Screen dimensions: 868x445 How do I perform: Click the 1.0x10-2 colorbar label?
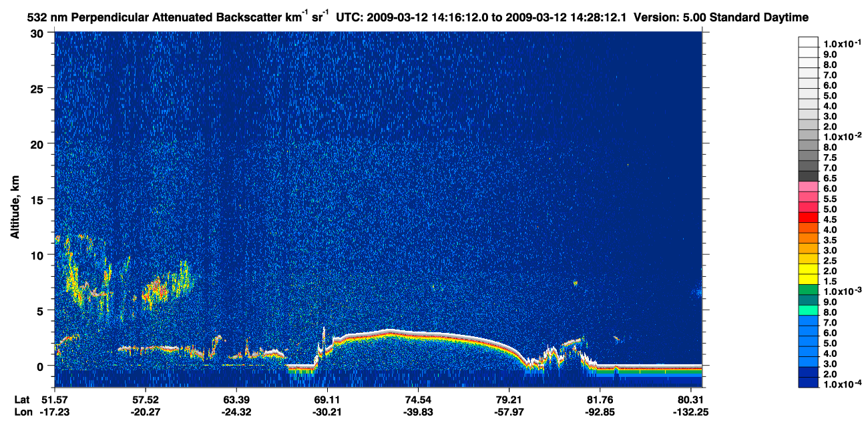(842, 136)
